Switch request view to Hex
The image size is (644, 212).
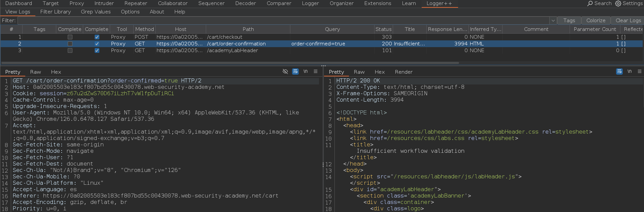(x=56, y=72)
